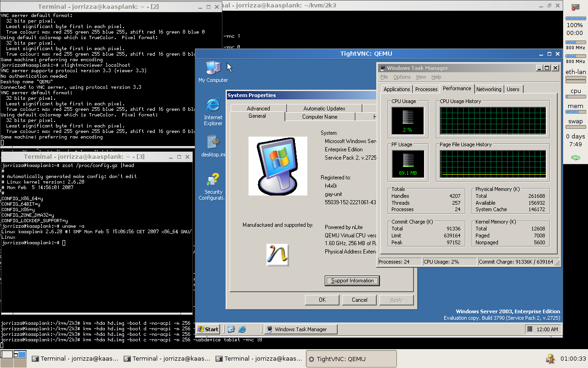Click the battery charge bar above 100%
Screen dimensions: 588x368
pos(575,18)
